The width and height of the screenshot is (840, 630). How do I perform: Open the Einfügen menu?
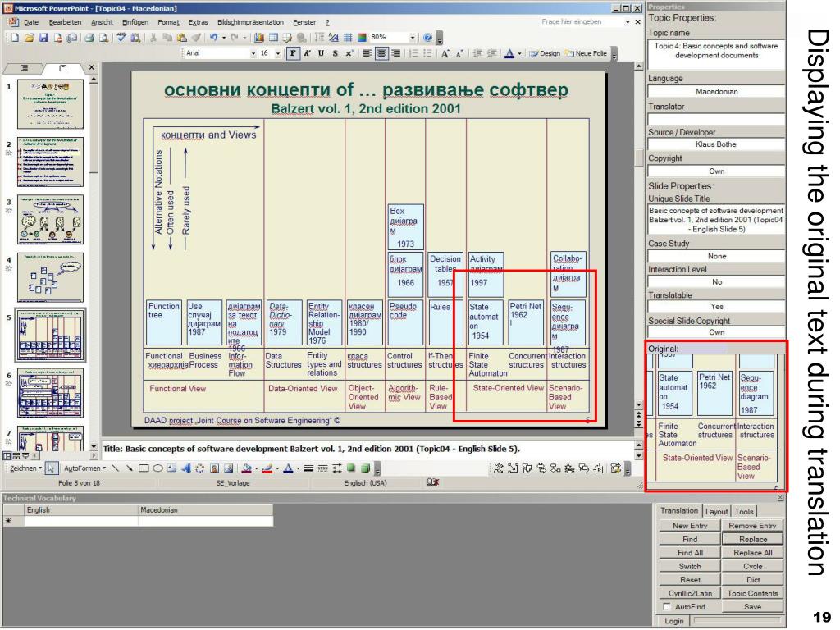point(135,22)
